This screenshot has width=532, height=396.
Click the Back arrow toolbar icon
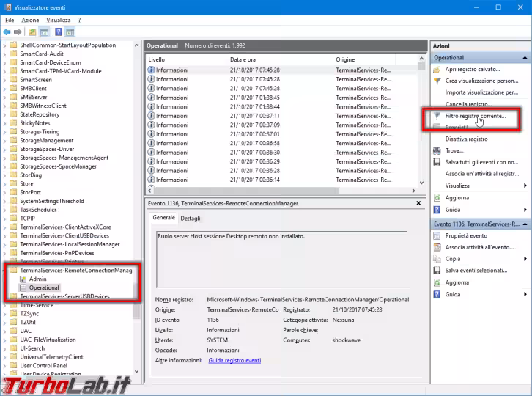7,32
